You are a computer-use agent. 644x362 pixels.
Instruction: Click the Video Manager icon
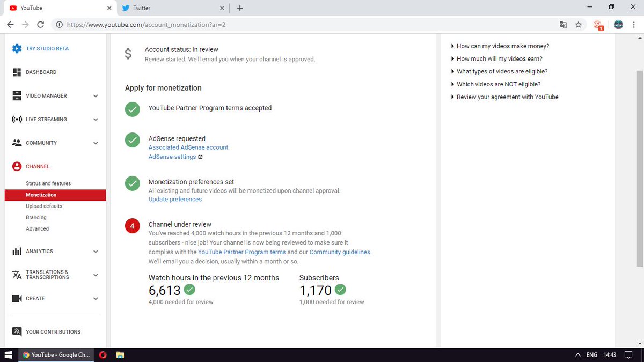tap(17, 95)
